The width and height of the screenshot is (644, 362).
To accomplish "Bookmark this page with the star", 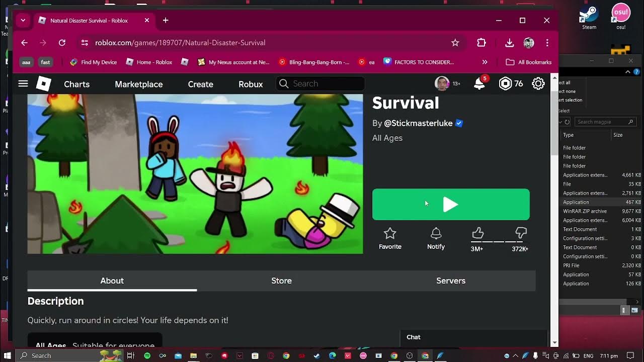I will coord(455,43).
